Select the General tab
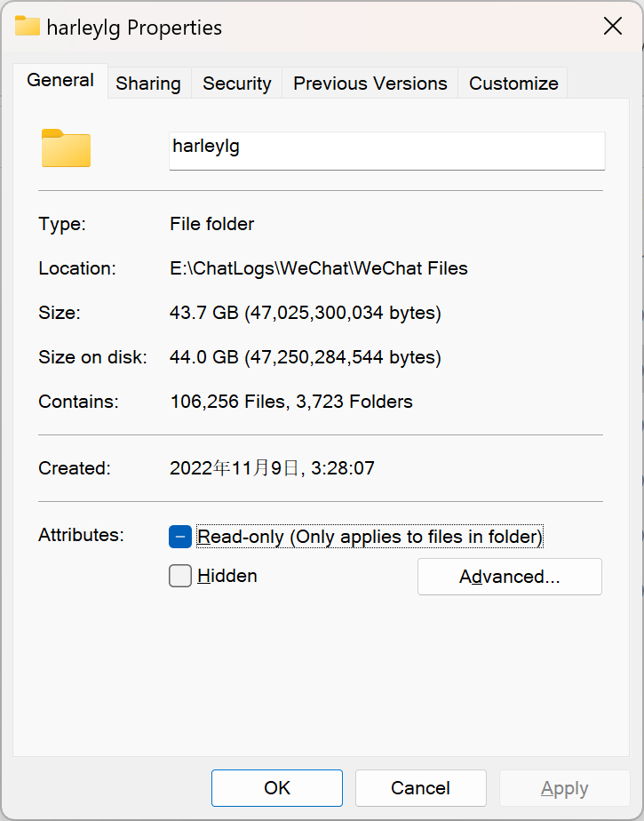 tap(60, 81)
